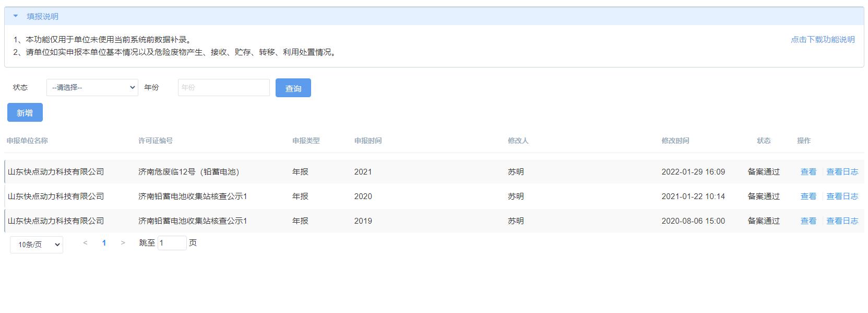Select 备案通过 status in the 2021 row
The image size is (868, 313).
[x=764, y=172]
